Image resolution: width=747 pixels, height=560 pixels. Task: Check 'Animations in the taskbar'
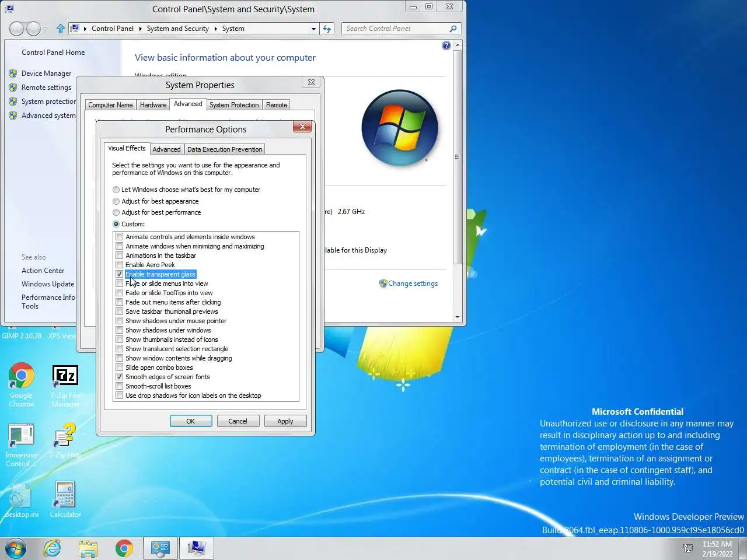[x=120, y=256]
